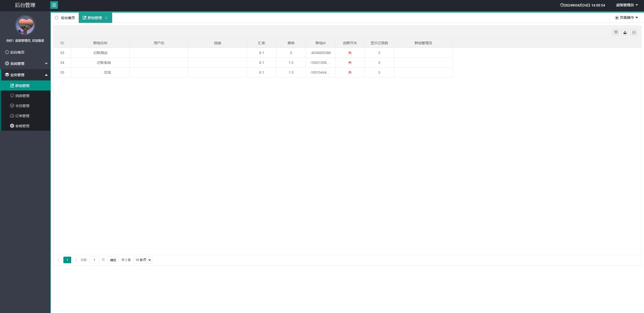Screen dimensions: 644x313
Task: Click the page number input field
Action: point(94,260)
